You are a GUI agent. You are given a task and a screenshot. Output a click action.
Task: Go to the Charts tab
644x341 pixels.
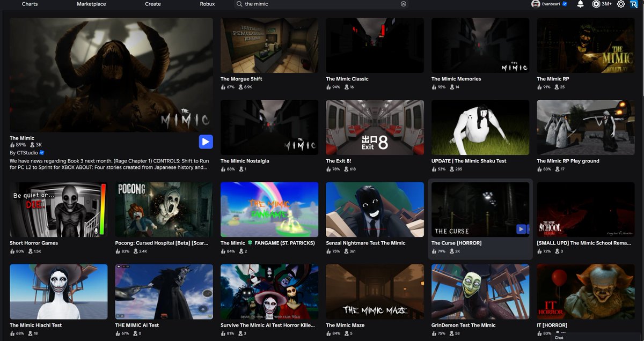(x=30, y=4)
